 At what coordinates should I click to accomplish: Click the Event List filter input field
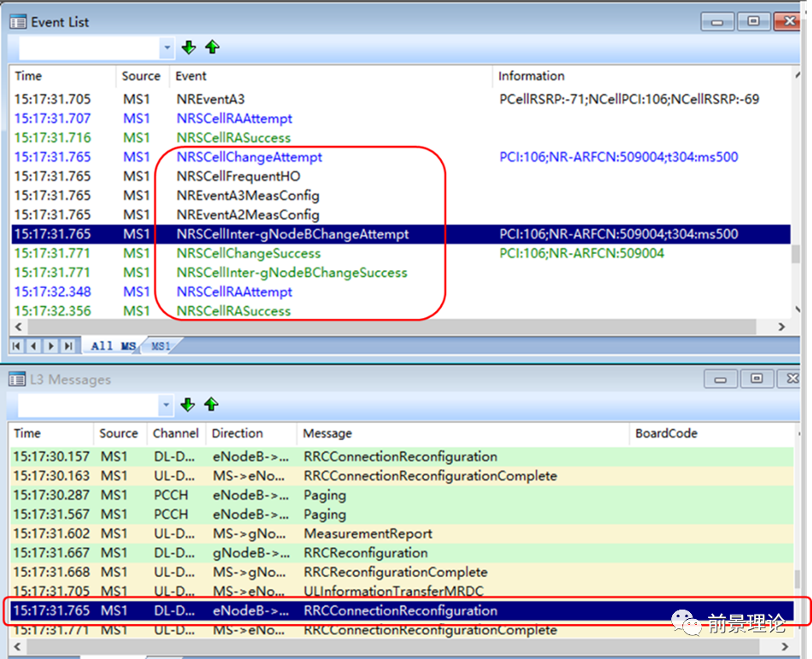(90, 48)
